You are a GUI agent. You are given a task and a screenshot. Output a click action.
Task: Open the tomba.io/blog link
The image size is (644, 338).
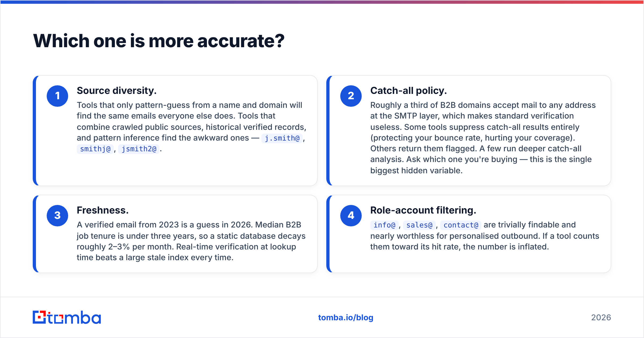pos(346,318)
